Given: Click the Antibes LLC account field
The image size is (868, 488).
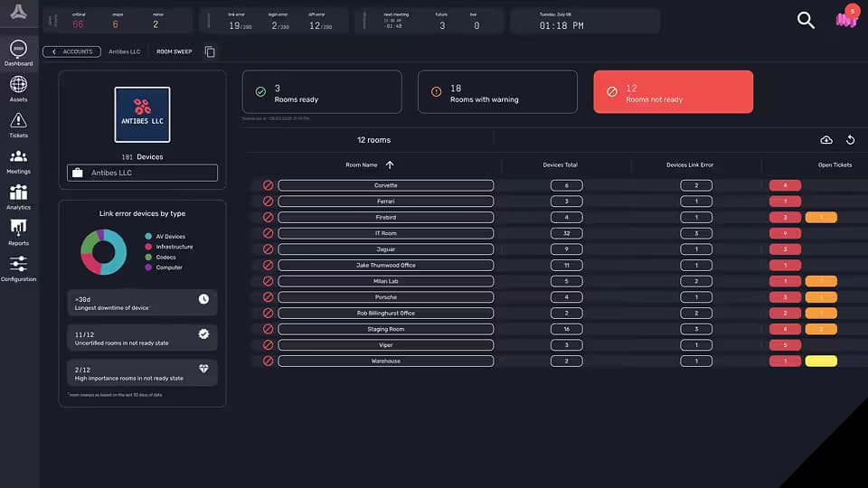Looking at the screenshot, I should point(142,173).
